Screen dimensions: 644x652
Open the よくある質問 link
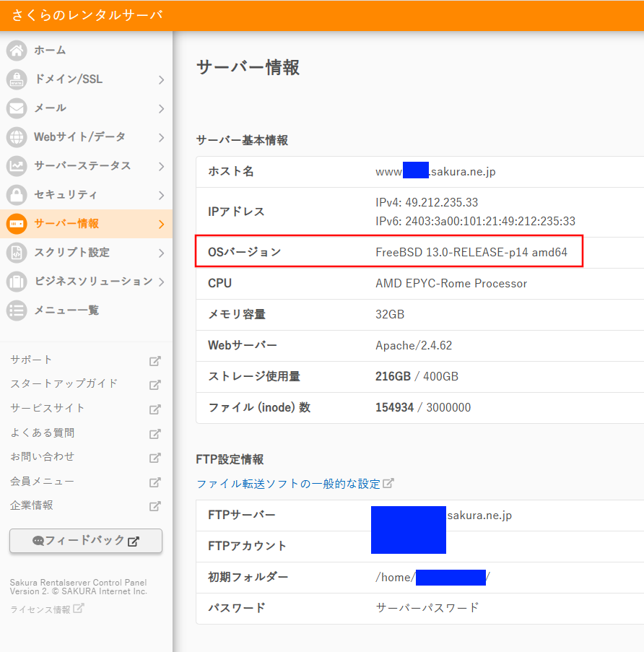point(42,433)
